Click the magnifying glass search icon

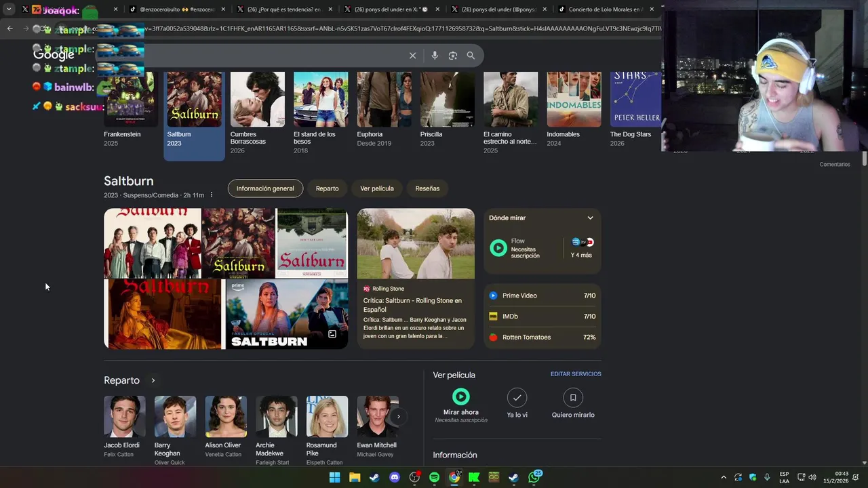click(x=471, y=56)
